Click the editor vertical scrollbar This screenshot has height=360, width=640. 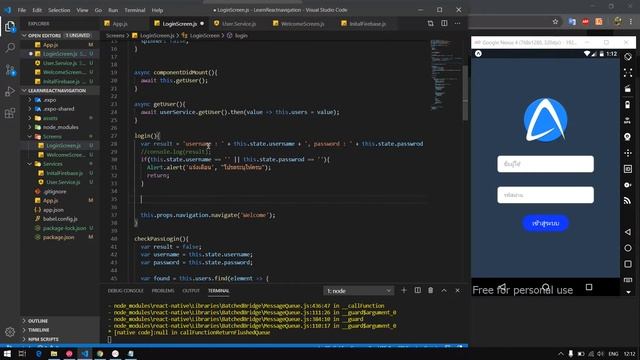[x=465, y=93]
